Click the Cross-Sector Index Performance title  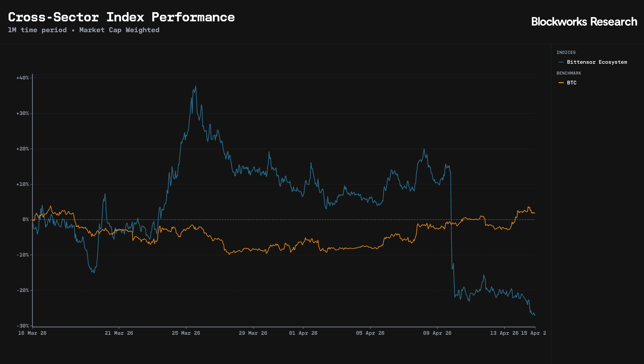click(121, 17)
